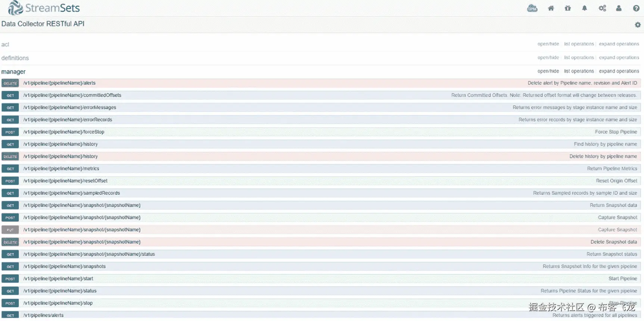Go to the Home icon in the header
Image resolution: width=644 pixels, height=321 pixels.
click(551, 8)
